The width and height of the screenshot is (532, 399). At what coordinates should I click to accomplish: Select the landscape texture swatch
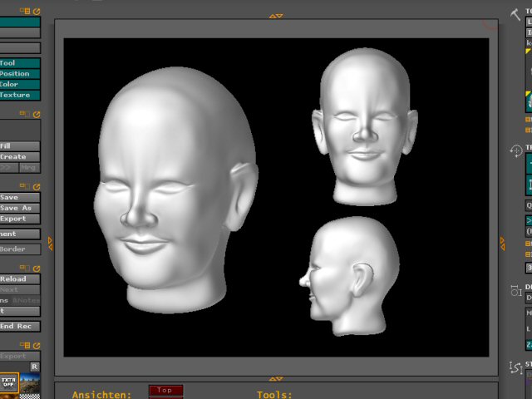31,385
